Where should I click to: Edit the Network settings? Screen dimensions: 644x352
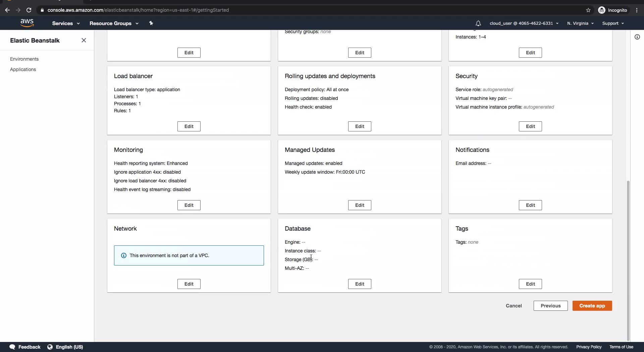click(189, 284)
